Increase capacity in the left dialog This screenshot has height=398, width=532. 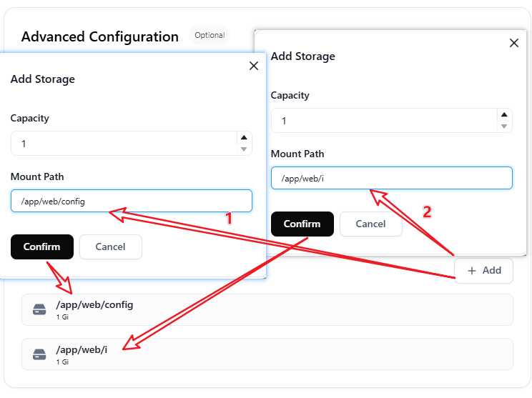click(244, 137)
